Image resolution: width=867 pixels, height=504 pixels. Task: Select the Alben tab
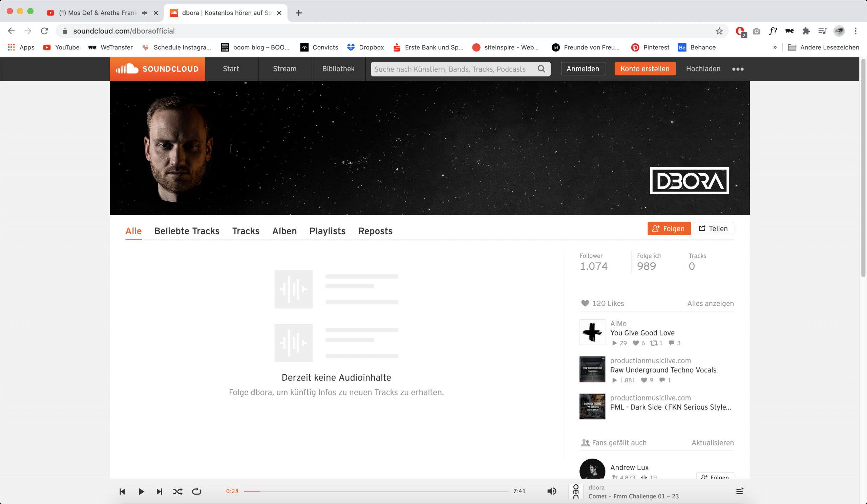(x=284, y=231)
